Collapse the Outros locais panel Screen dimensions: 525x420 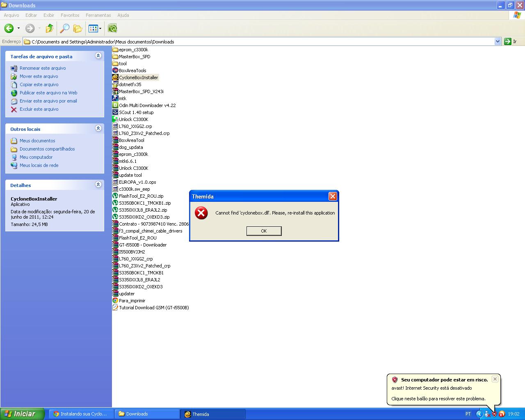(x=98, y=128)
